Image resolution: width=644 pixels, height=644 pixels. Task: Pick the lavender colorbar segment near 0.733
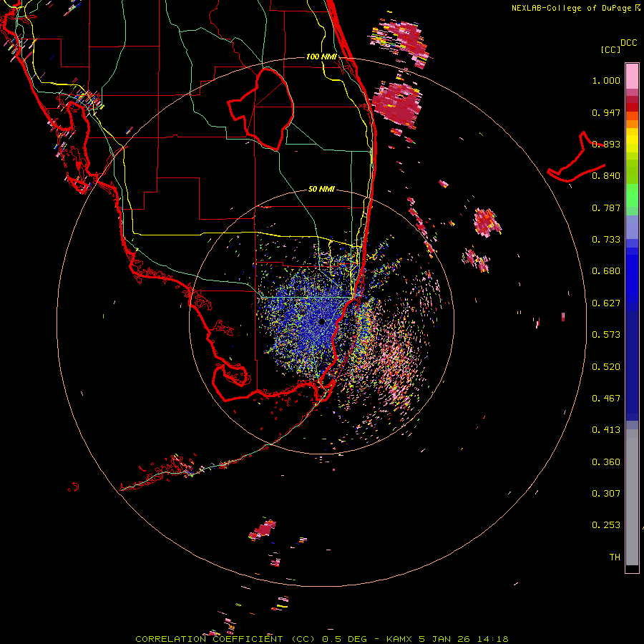[632, 228]
